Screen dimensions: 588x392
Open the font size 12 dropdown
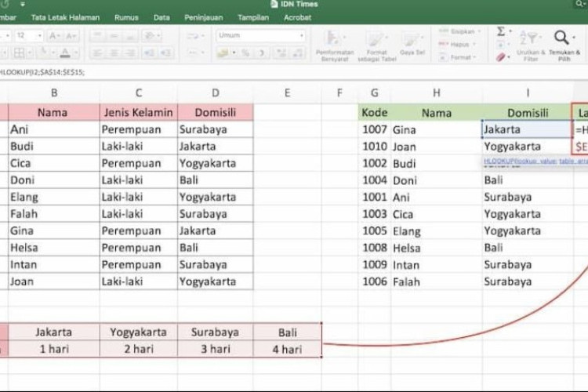[x=39, y=36]
